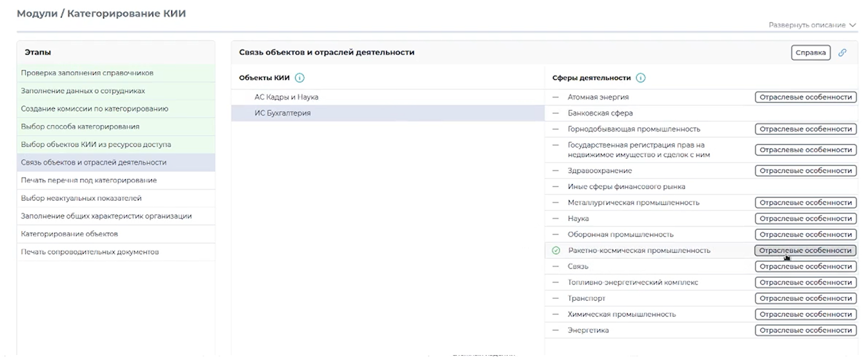Open Отраслевые особенности for Химическая промышленность
This screenshot has height=357, width=868.
(805, 314)
